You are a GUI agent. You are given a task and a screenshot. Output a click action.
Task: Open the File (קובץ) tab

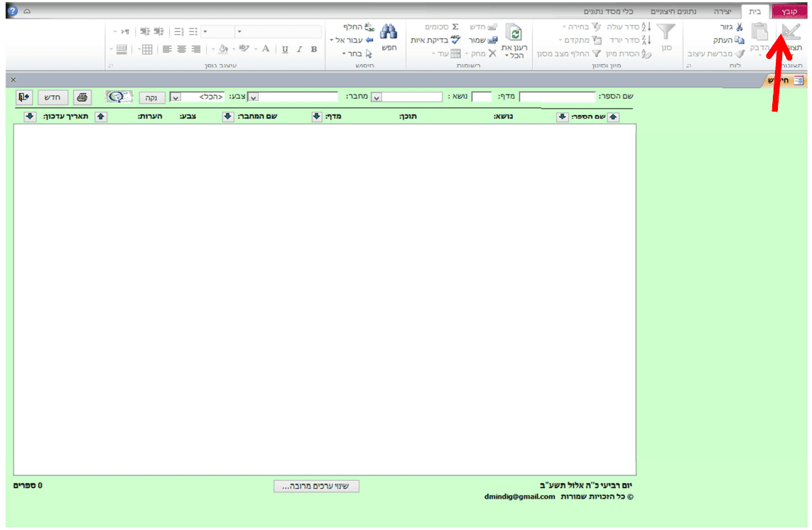[x=789, y=11]
